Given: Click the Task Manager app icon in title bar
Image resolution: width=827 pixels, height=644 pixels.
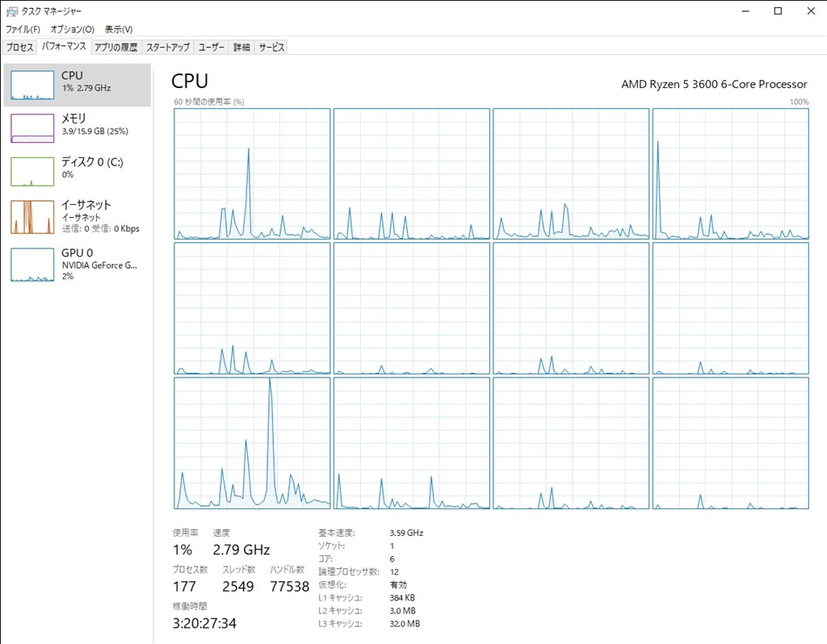Looking at the screenshot, I should click(10, 11).
